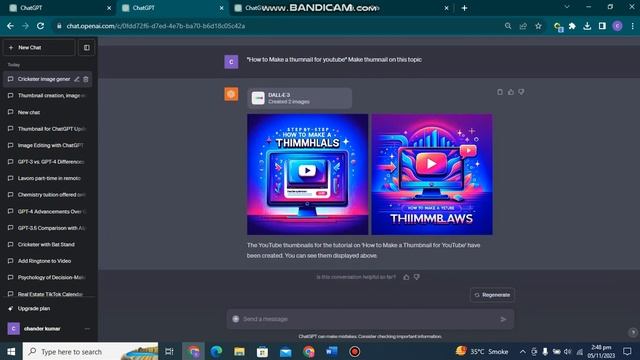The image size is (640, 360).
Task: Click the browser forward arrow
Action: pos(25,26)
